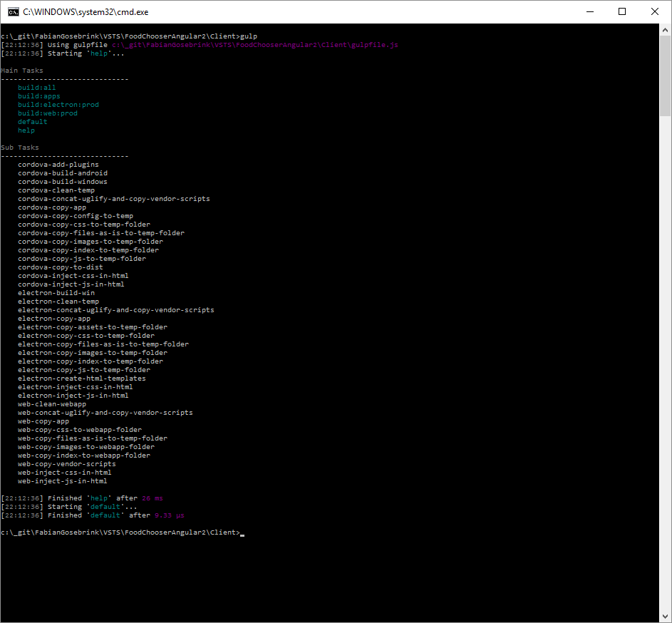Click the 'build:web:prod' task
Viewport: 672px width, 623px height.
[x=48, y=113]
